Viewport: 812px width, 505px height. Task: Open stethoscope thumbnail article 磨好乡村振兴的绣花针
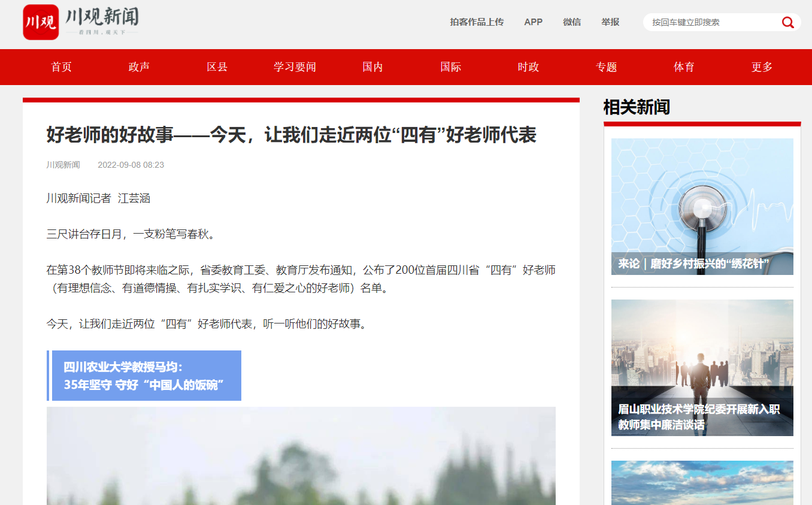pos(702,207)
